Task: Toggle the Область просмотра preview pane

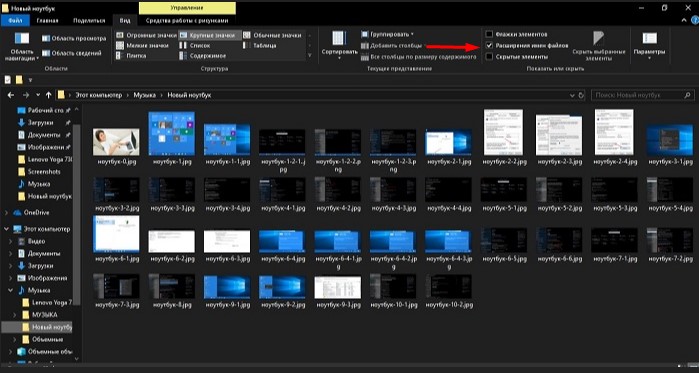Action: coord(74,39)
